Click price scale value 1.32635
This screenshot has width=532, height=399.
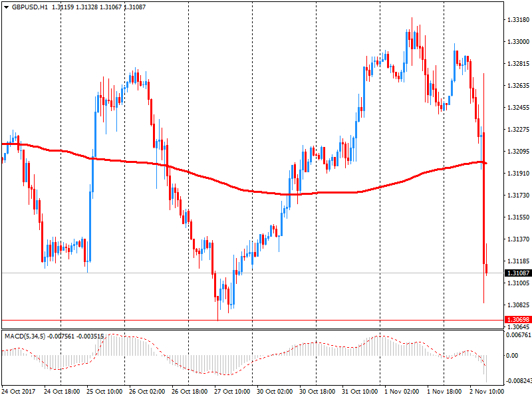pos(518,86)
